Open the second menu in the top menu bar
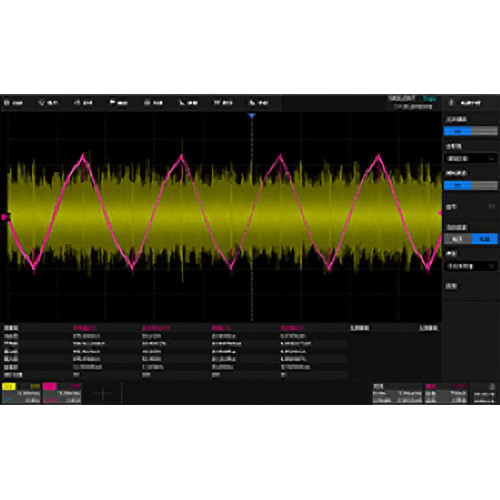 49,103
